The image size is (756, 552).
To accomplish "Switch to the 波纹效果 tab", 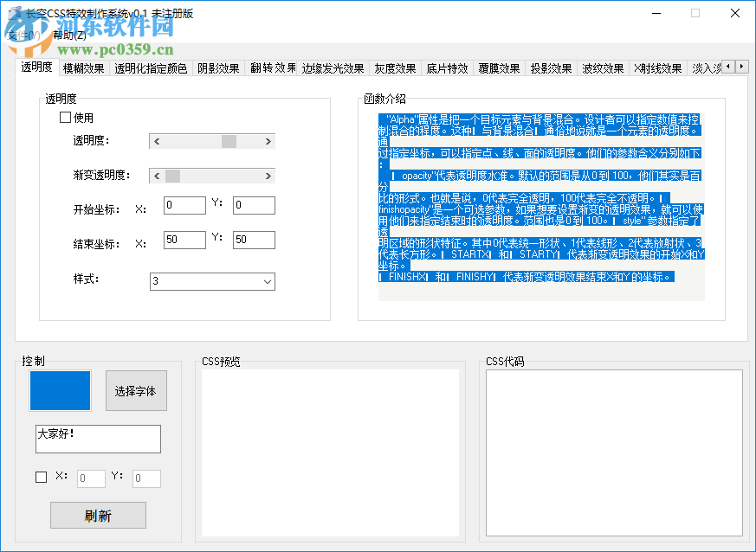I will [601, 68].
